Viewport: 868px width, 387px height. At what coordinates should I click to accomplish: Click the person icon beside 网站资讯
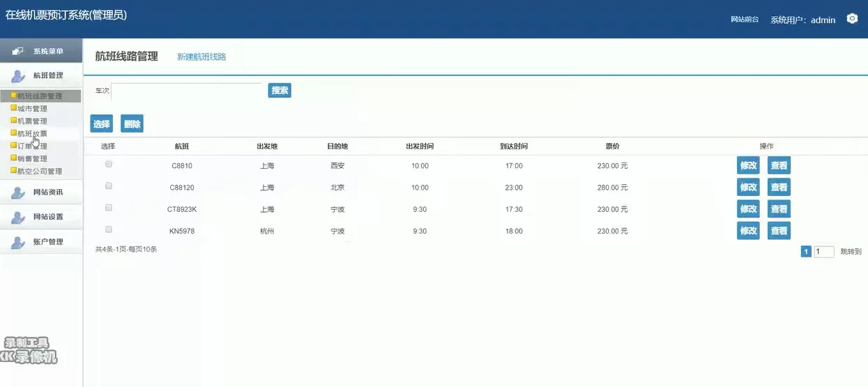(x=19, y=192)
